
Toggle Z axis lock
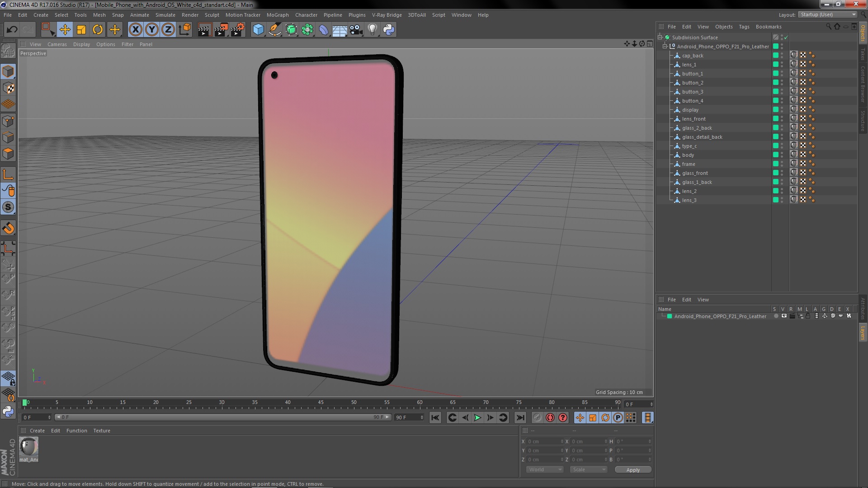point(168,30)
